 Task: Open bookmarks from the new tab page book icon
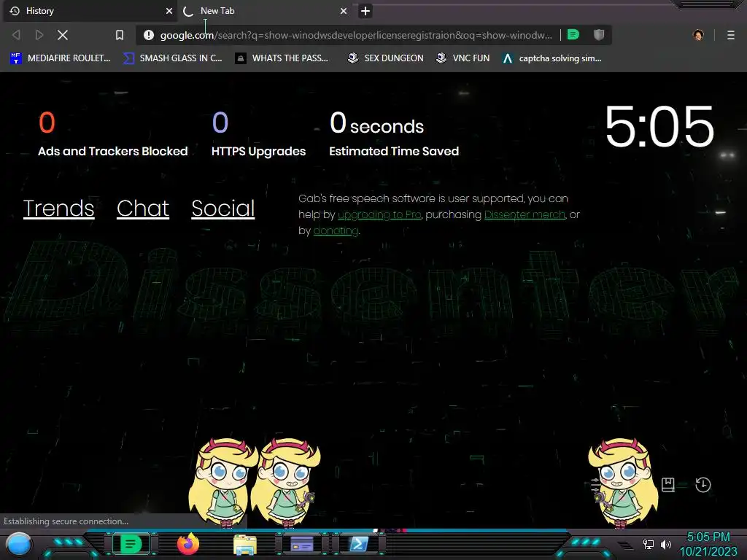pos(668,485)
